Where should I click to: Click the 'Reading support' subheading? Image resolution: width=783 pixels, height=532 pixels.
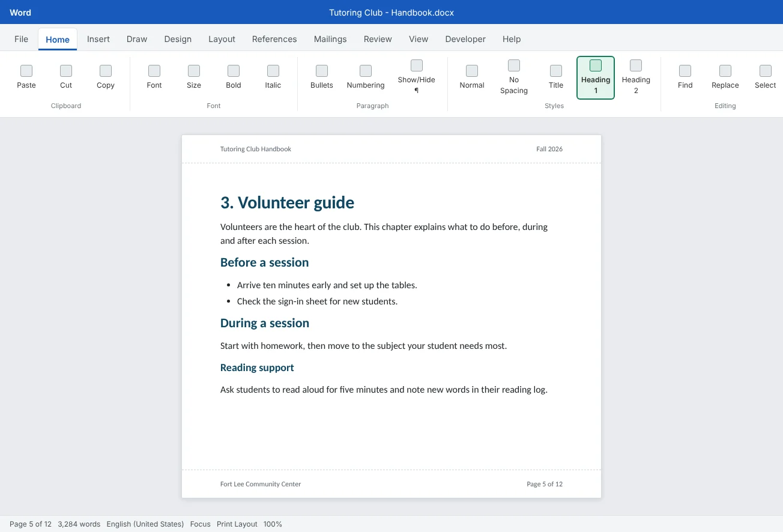257,367
